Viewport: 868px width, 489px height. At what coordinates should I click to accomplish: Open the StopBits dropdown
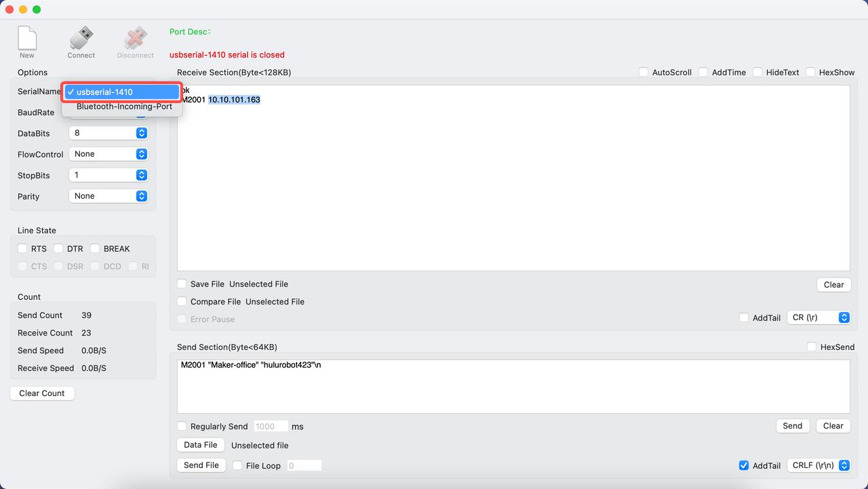108,175
